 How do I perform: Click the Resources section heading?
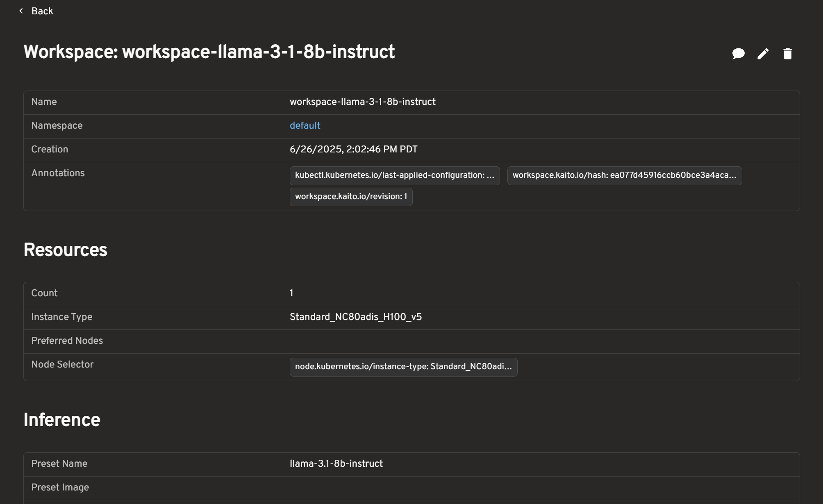pos(65,250)
